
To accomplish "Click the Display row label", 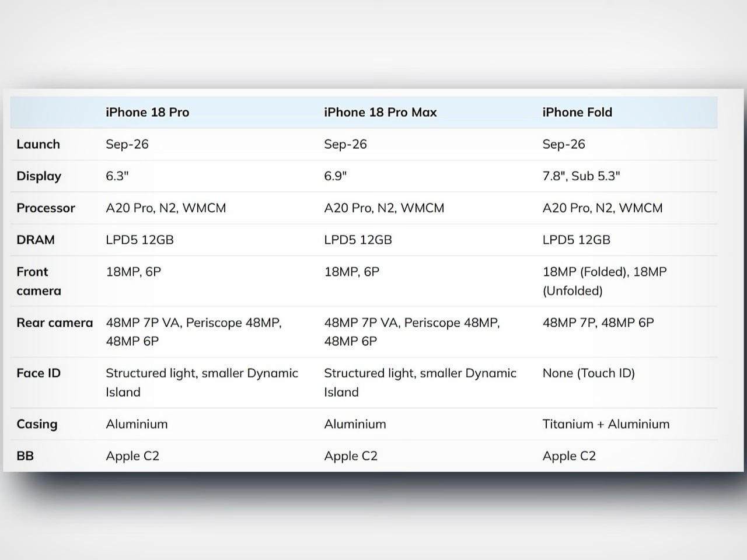I will click(x=39, y=176).
